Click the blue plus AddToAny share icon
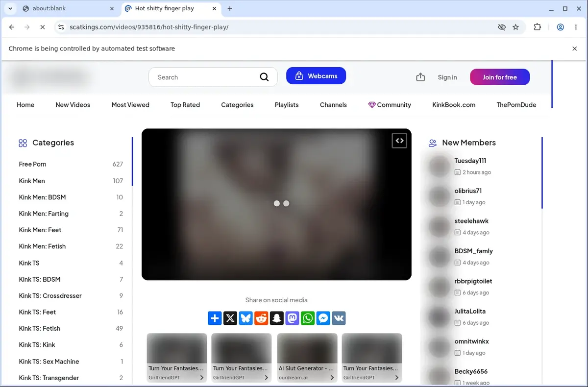588x387 pixels. (x=215, y=318)
